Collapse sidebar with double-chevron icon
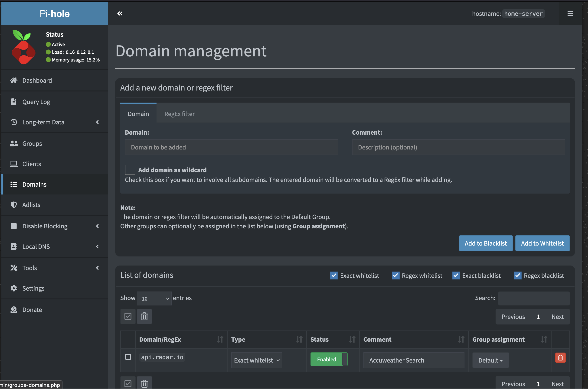 [x=120, y=13]
